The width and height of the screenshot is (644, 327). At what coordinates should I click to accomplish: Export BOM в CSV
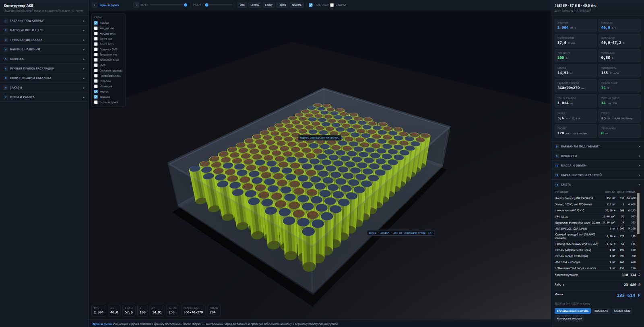601,311
